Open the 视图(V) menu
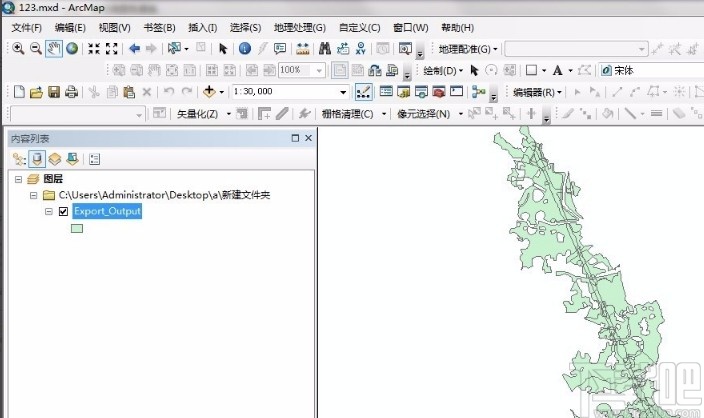 pyautogui.click(x=114, y=28)
